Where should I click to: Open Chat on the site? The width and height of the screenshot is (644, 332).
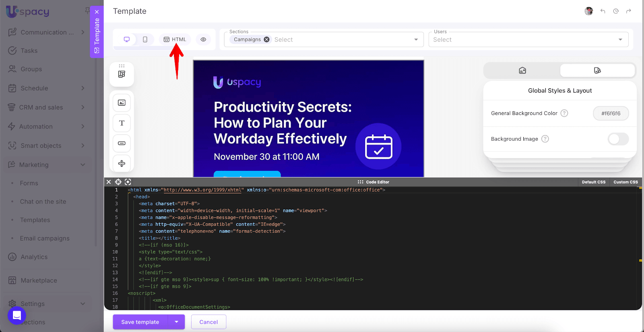click(x=43, y=202)
